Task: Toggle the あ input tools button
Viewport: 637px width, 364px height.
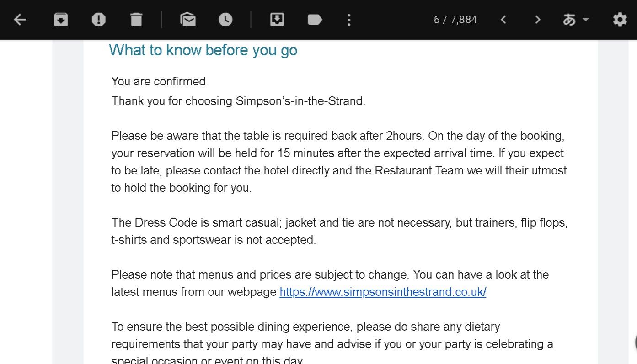Action: (x=569, y=20)
